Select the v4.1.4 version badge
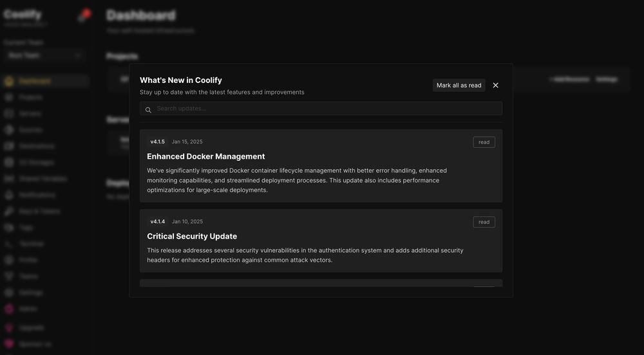This screenshot has height=355, width=644. (x=157, y=222)
